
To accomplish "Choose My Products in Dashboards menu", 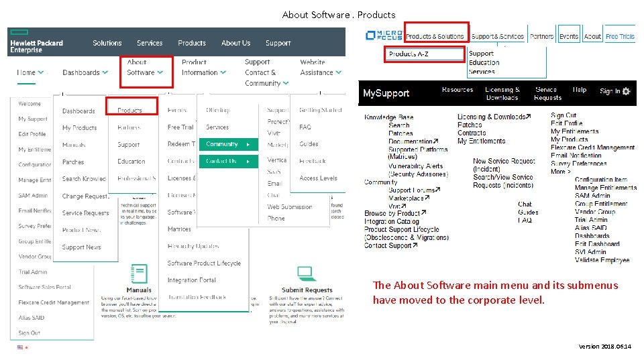I will coord(79,128).
